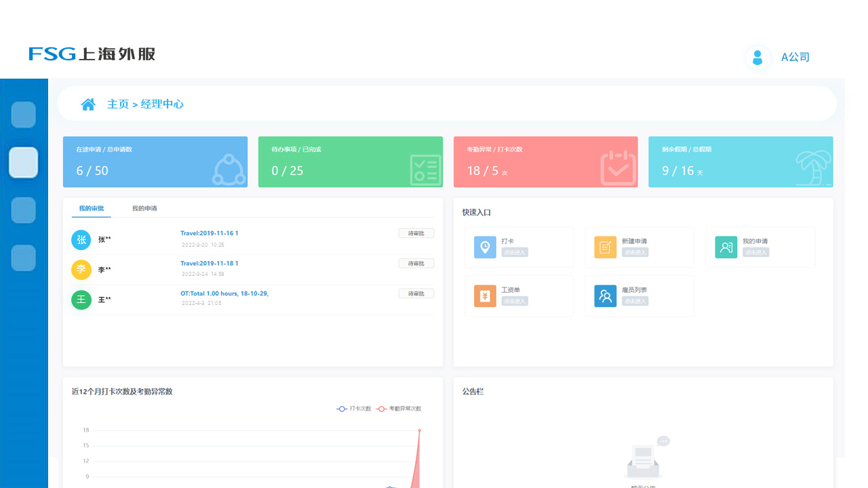Select the 我的审批 tab

92,209
